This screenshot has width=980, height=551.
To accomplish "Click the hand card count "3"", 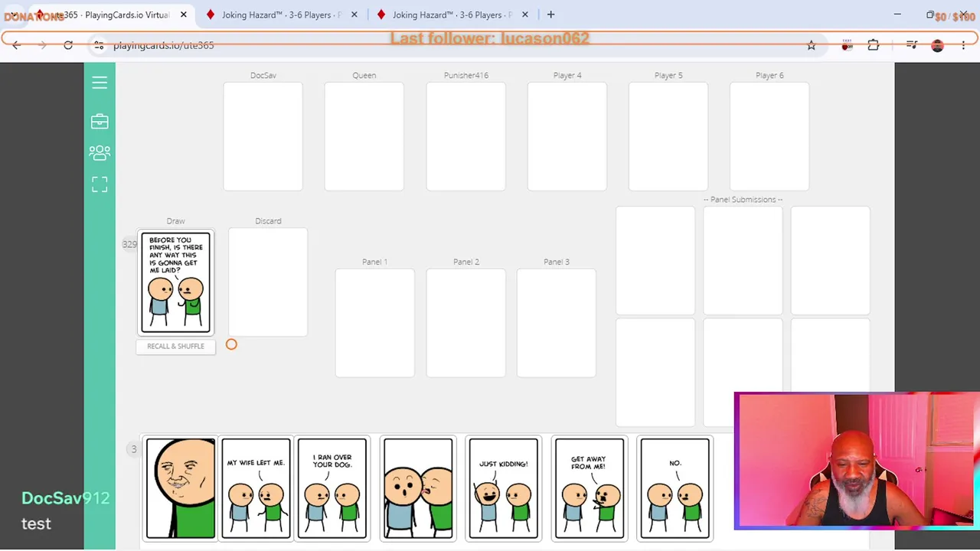I will (x=133, y=449).
